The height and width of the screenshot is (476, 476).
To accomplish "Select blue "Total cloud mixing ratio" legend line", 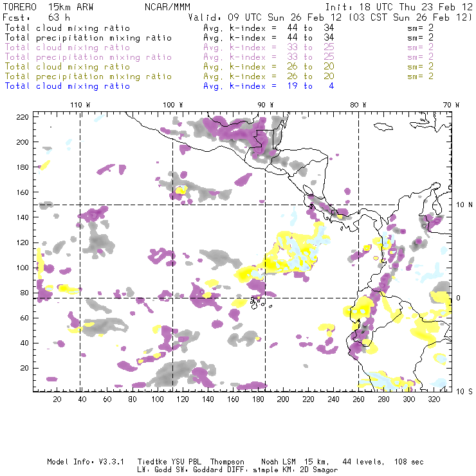I will 68,86.
